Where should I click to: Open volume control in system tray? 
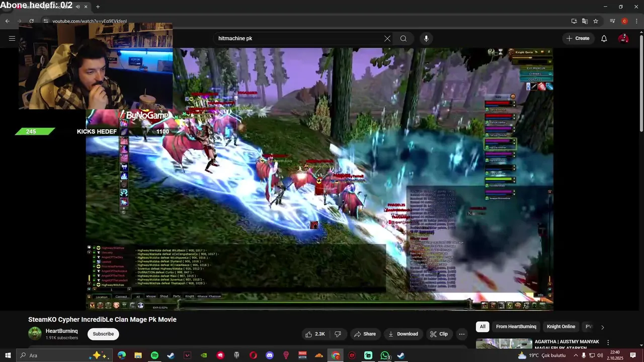click(x=600, y=355)
